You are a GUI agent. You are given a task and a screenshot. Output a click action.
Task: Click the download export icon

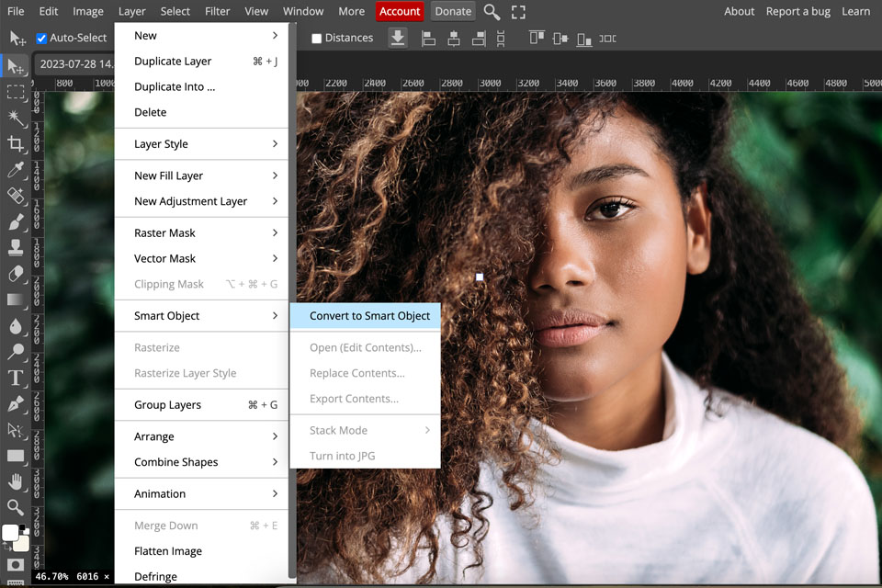coord(397,38)
